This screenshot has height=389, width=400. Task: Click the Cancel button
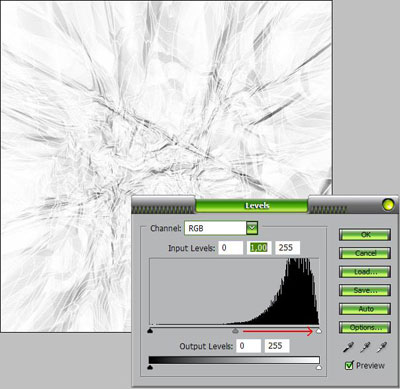[365, 253]
